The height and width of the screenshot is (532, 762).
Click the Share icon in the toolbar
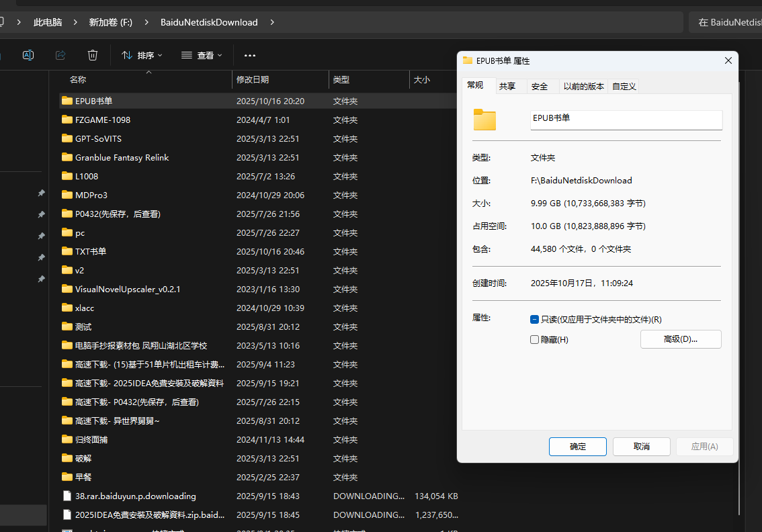[60, 55]
